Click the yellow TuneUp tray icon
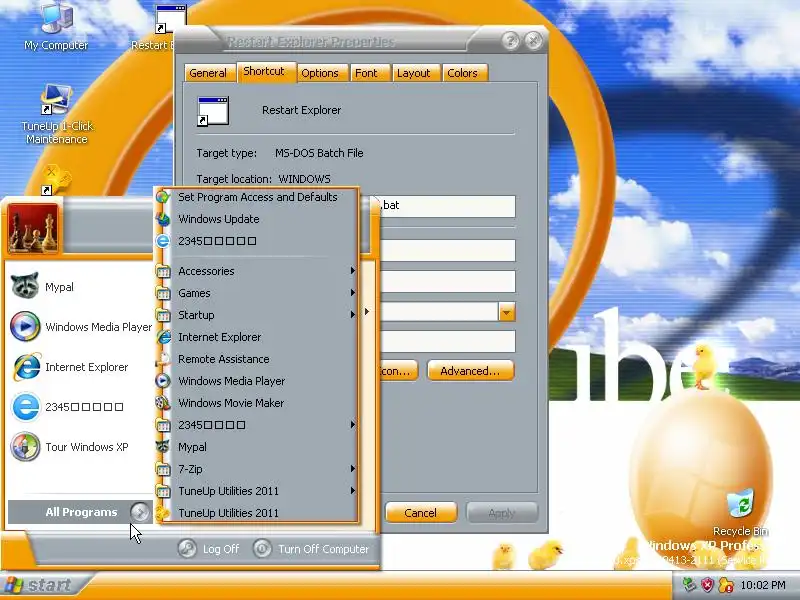The height and width of the screenshot is (600, 800). tap(726, 585)
